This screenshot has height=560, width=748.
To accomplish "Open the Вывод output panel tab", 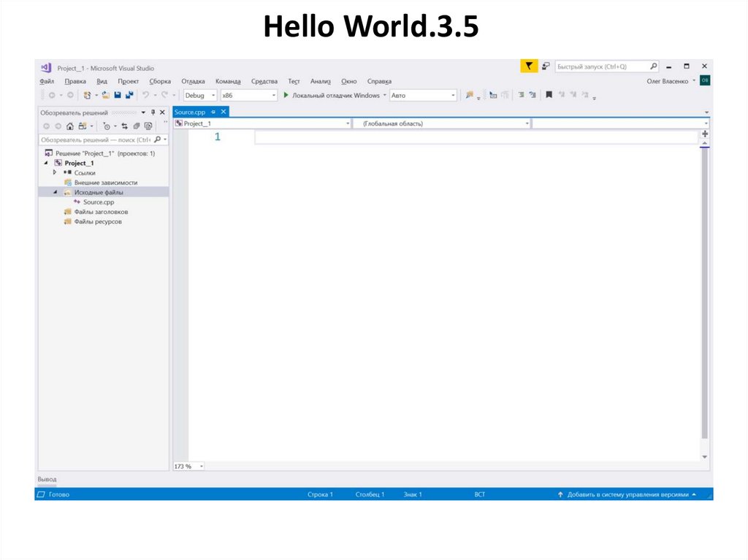I will (47, 479).
